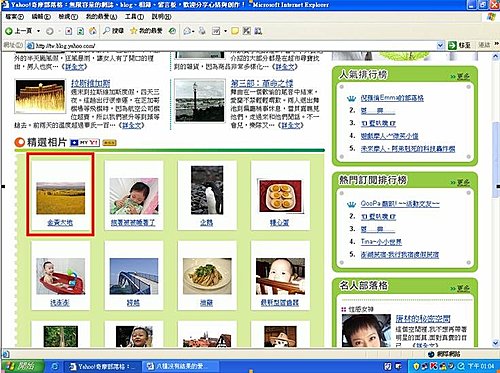Click celebrity portrait photo in 名人部落格

(x=366, y=331)
